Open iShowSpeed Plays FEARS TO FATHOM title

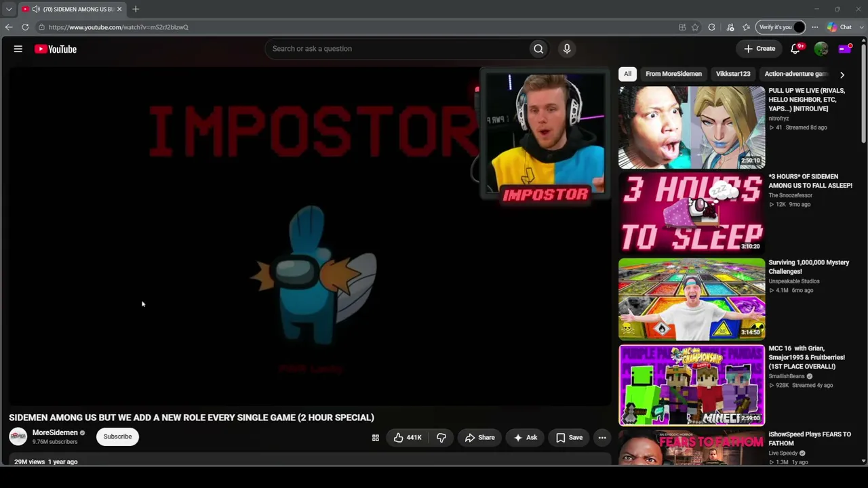(x=810, y=439)
